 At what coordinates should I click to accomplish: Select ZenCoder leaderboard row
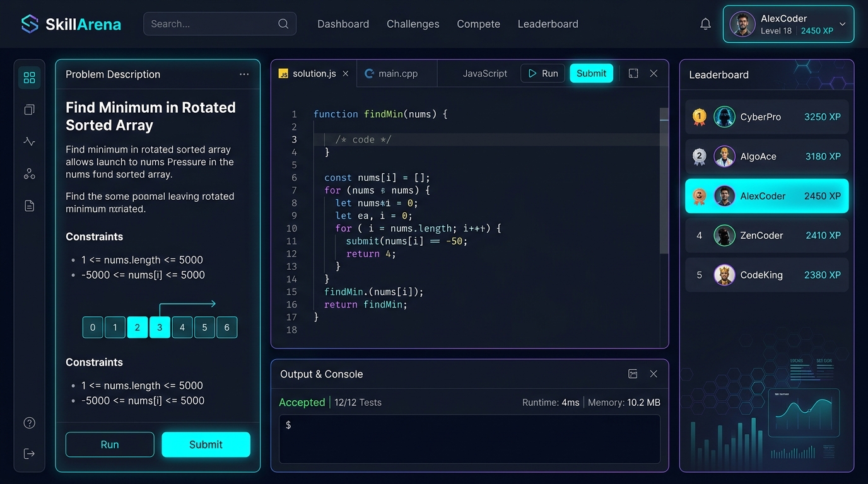(766, 235)
